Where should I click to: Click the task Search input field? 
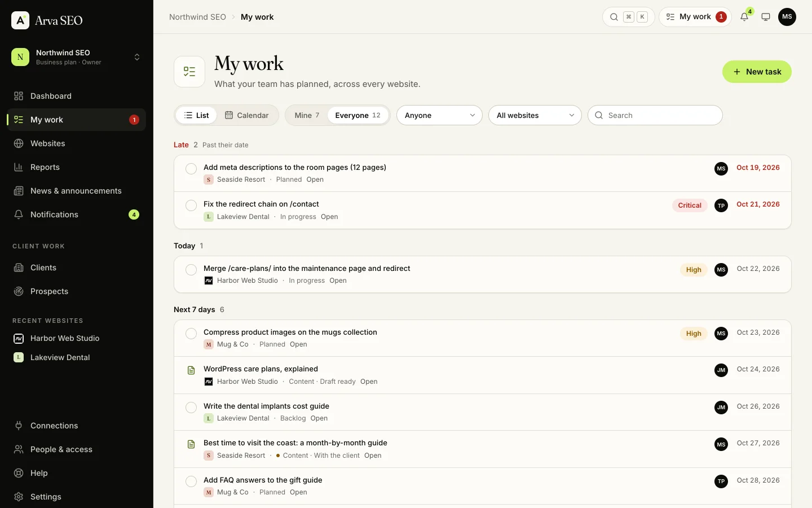(x=655, y=115)
